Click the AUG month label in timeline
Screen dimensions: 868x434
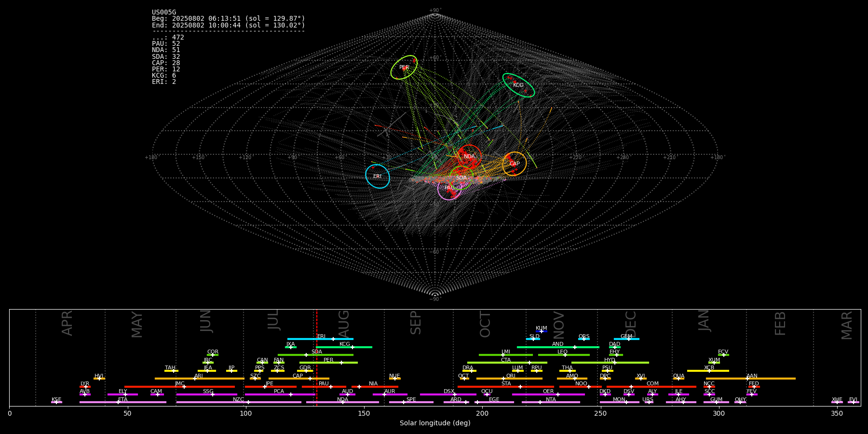tap(344, 323)
